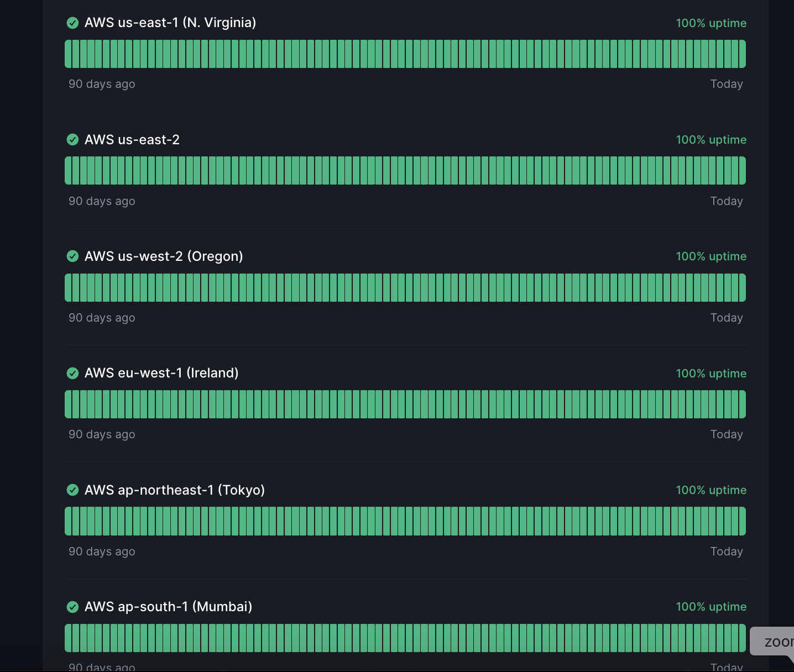
Task: Click the green check icon beside AWS us-east-1
Action: pos(72,23)
